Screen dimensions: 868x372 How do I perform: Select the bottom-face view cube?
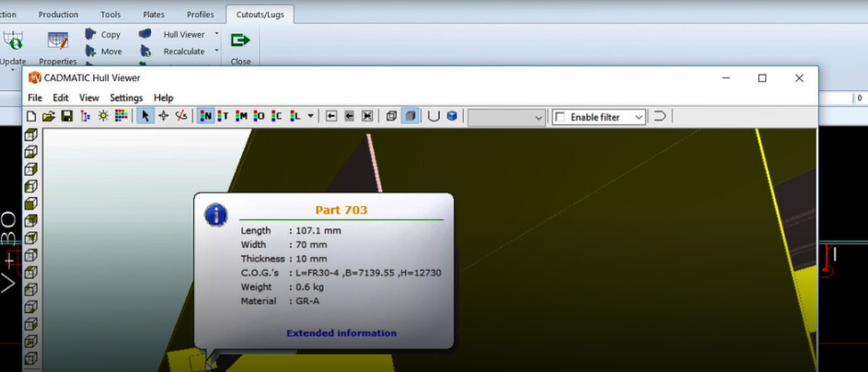31,152
